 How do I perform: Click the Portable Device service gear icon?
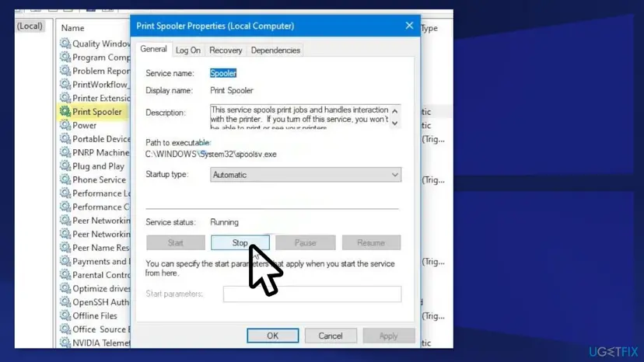[x=65, y=138]
